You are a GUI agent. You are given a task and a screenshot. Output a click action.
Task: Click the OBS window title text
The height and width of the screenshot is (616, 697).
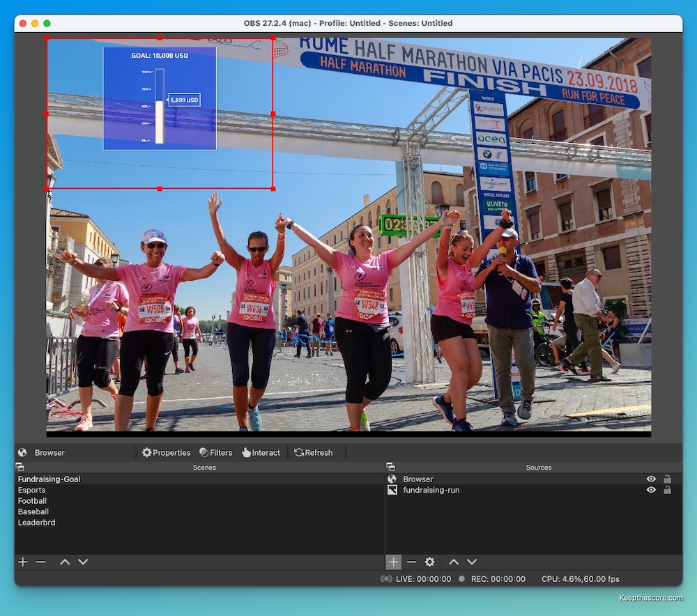coord(348,23)
